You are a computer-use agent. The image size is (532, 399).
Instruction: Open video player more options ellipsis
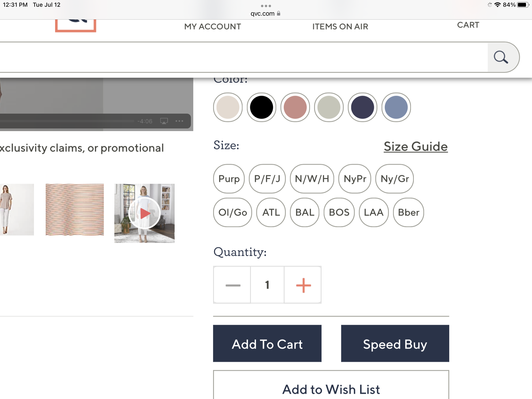pyautogui.click(x=179, y=121)
